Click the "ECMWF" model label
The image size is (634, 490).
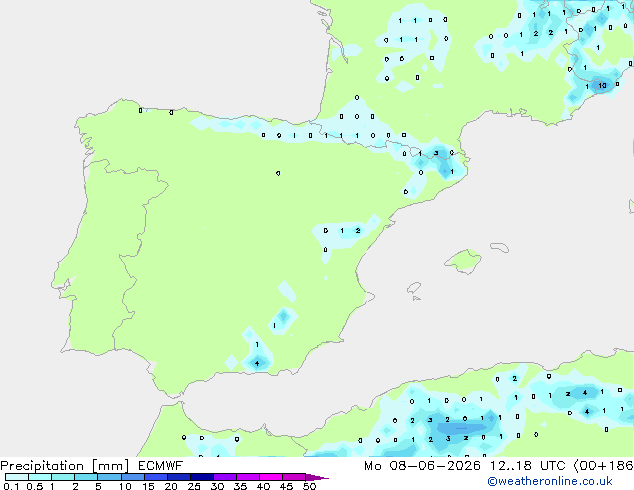[x=161, y=466]
